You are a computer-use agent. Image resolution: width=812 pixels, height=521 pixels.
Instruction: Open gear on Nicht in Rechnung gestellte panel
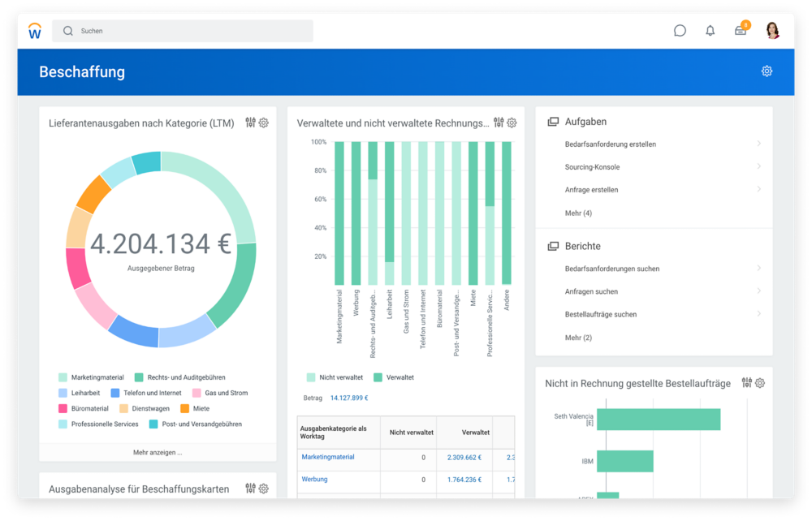760,383
